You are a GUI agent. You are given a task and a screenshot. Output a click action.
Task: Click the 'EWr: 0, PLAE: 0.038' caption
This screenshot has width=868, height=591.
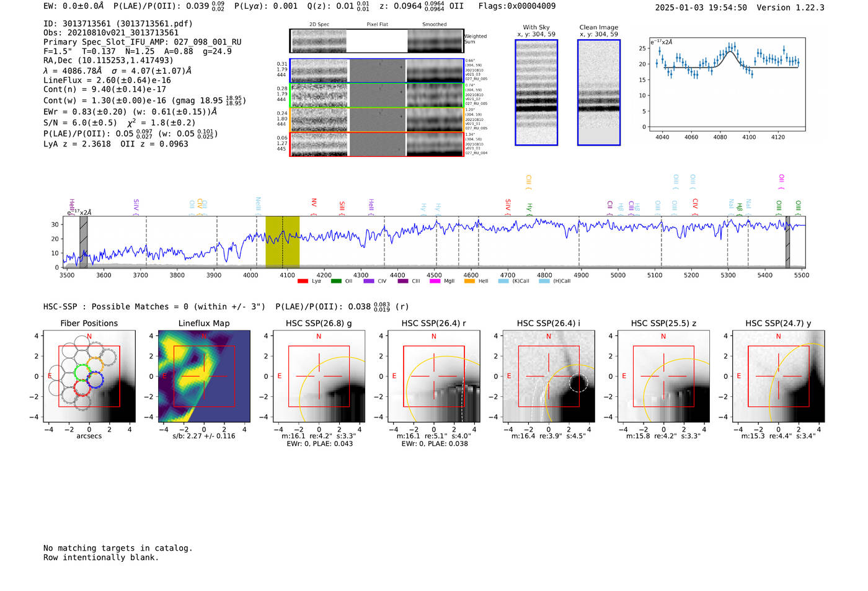pos(434,444)
